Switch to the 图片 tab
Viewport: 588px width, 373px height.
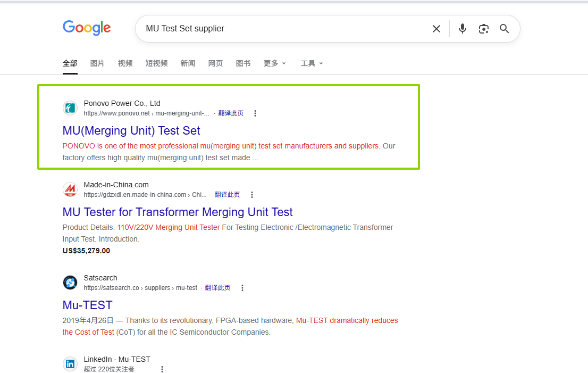[x=97, y=63]
